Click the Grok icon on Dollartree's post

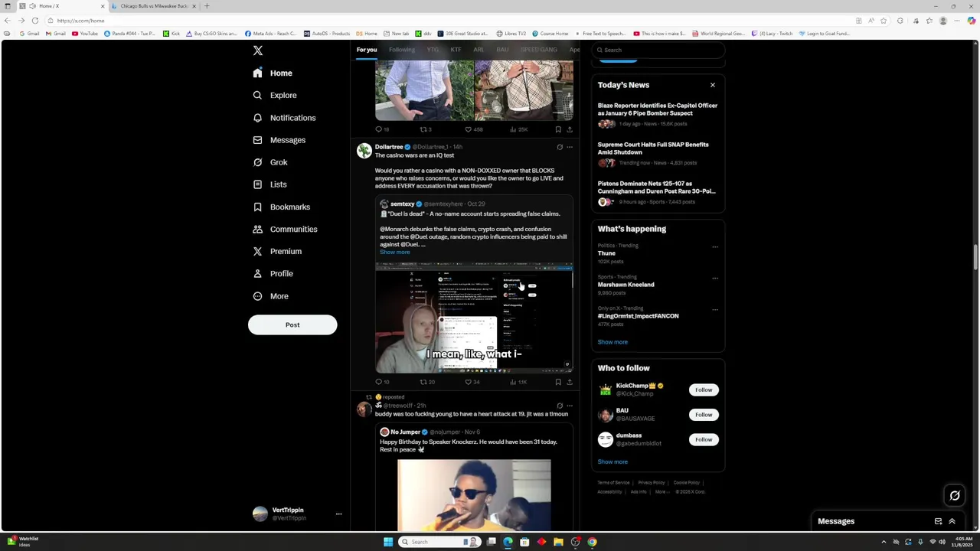(x=560, y=147)
